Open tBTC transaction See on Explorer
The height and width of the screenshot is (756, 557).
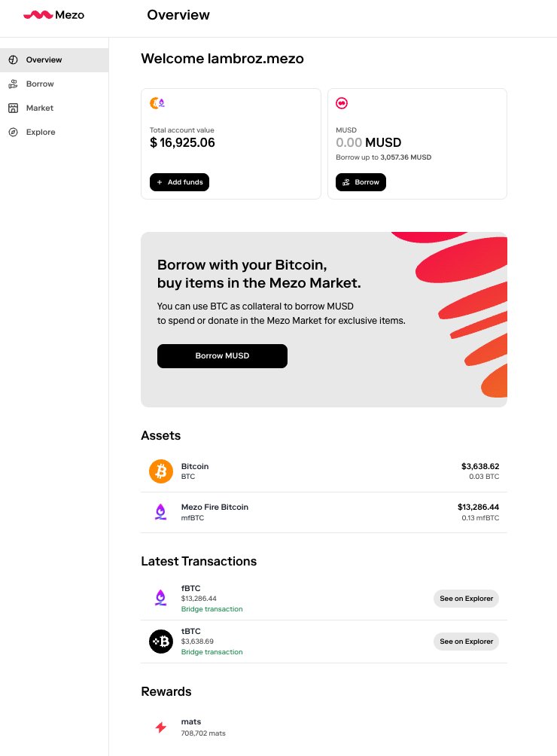[x=466, y=642]
